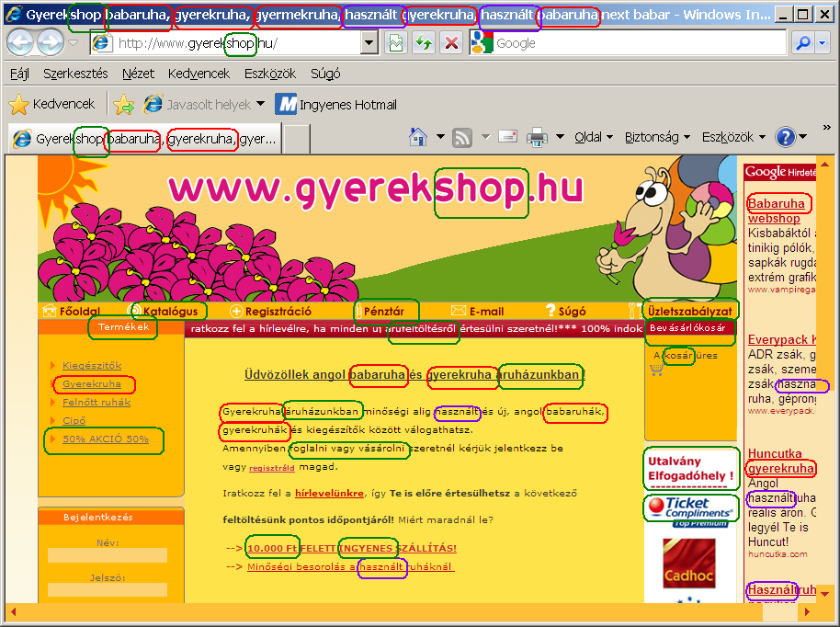The height and width of the screenshot is (627, 840).
Task: Click the Utalvány Elfogadóhely banner
Action: (x=690, y=469)
